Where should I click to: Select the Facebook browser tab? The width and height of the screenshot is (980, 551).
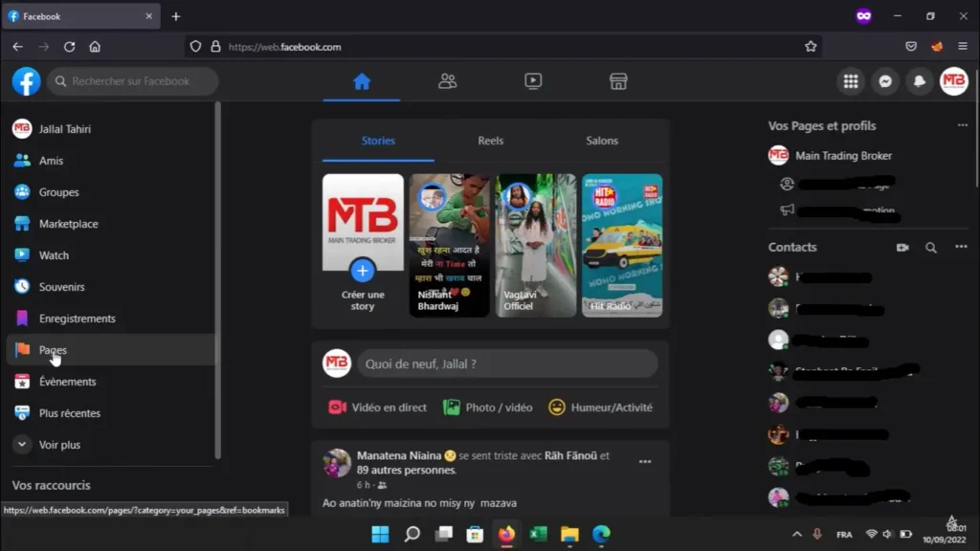click(81, 17)
